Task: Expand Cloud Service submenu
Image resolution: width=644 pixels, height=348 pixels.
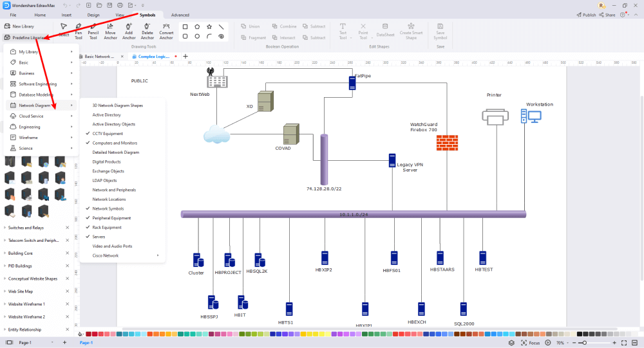Action: (41, 116)
